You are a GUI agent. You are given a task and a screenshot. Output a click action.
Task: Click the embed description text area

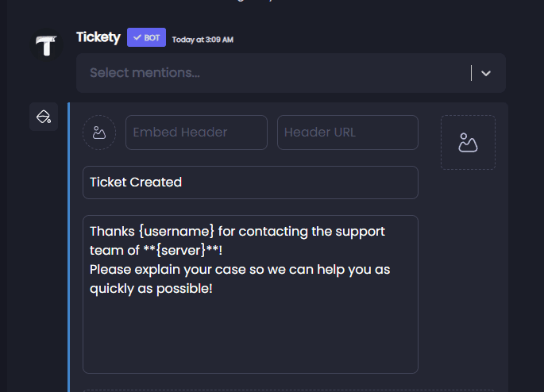pos(250,294)
